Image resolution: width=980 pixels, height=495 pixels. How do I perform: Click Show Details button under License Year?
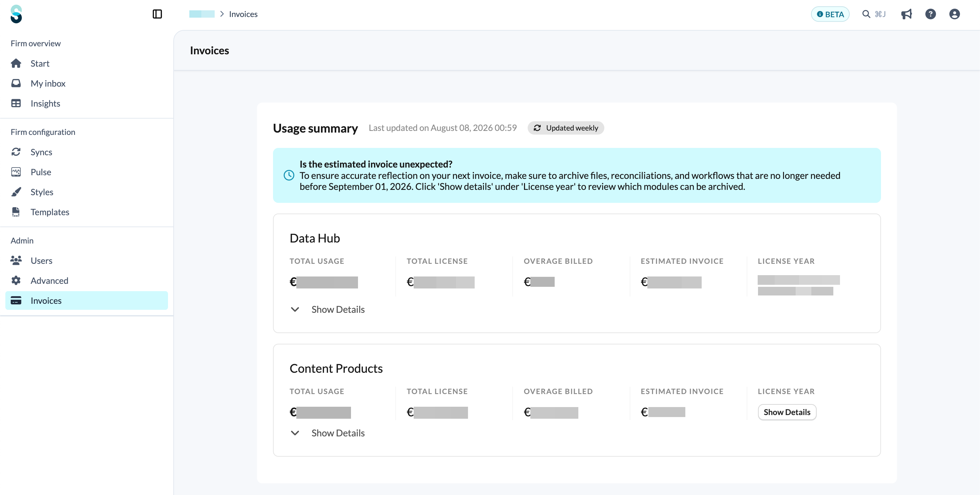[x=787, y=412]
